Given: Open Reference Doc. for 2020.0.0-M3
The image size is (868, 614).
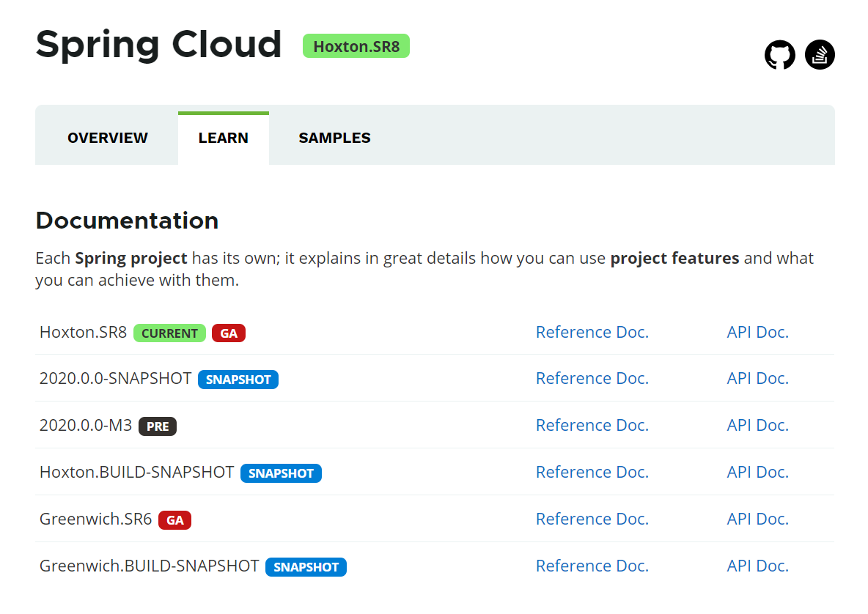Looking at the screenshot, I should pyautogui.click(x=592, y=426).
